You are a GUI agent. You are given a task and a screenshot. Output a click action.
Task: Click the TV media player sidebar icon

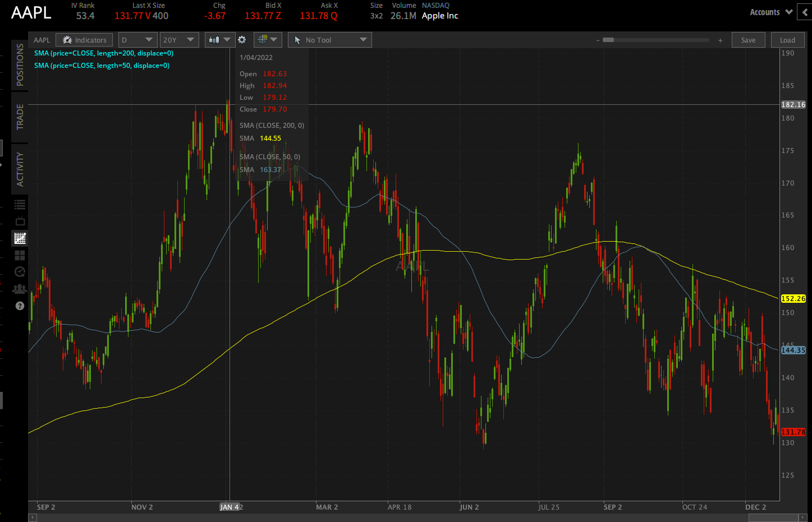[19, 221]
